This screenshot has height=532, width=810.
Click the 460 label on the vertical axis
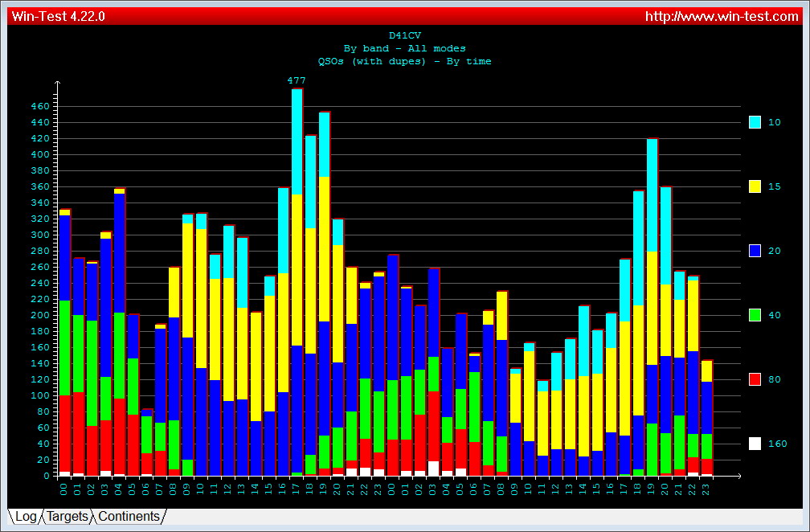point(40,106)
